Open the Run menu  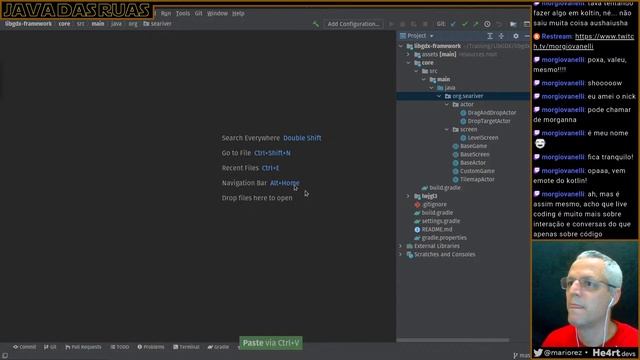click(x=166, y=13)
